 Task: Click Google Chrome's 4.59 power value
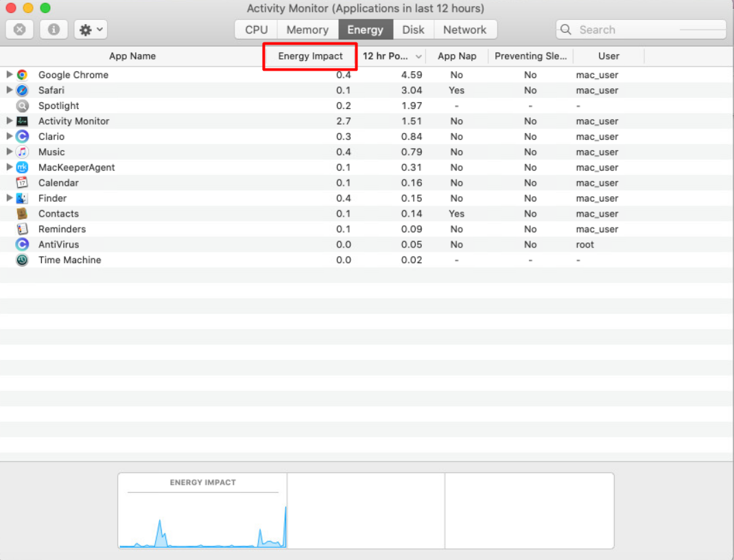[412, 75]
